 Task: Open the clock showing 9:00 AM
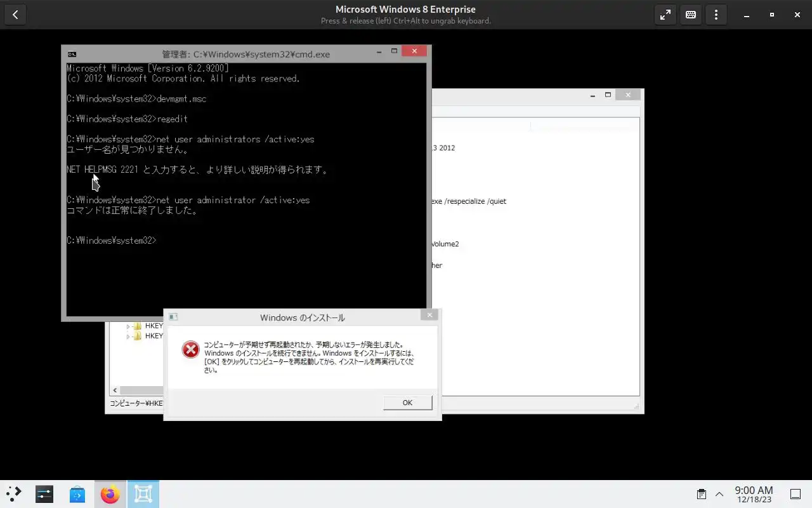(754, 494)
